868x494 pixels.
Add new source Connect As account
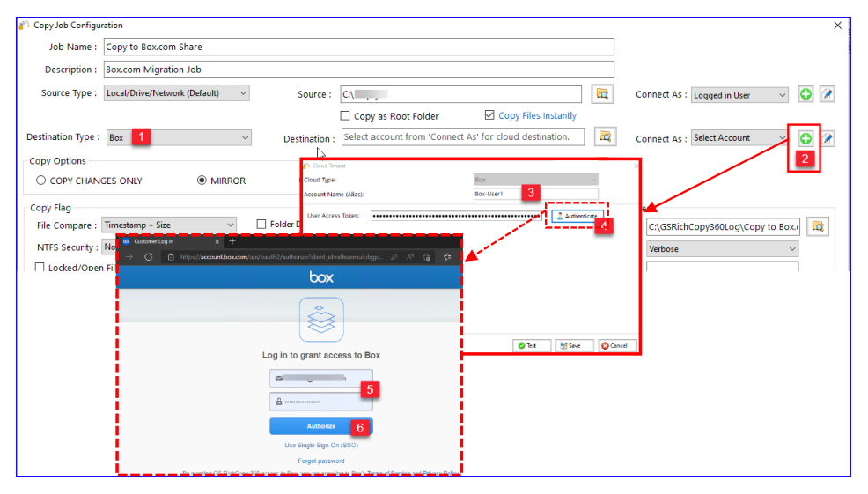pos(805,94)
